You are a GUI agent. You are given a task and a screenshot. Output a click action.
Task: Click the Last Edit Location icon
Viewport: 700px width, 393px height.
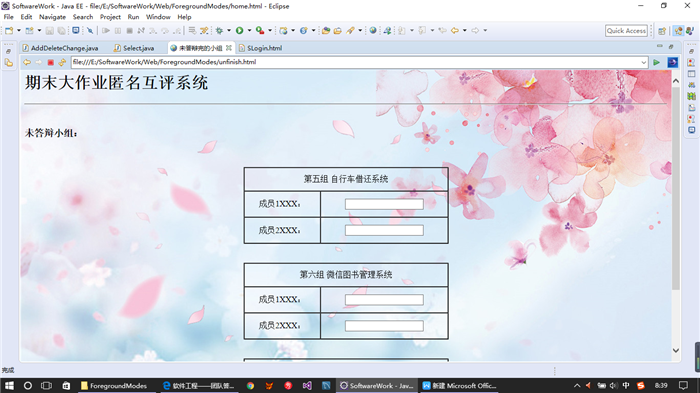point(442,30)
